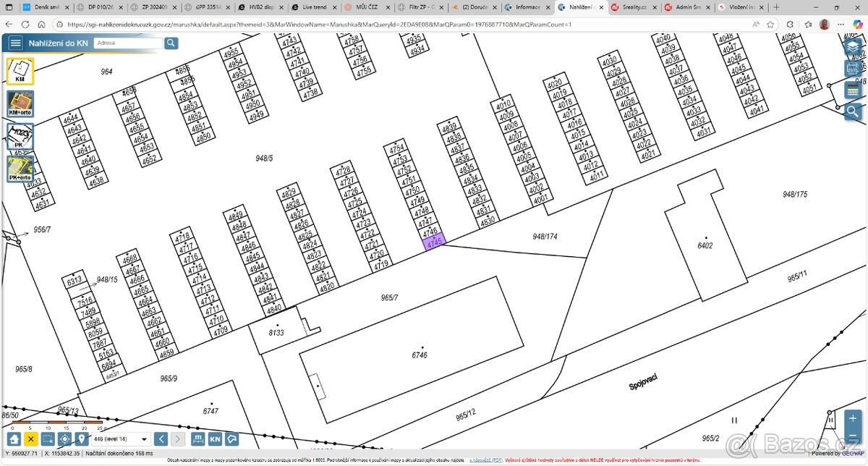Open the map legend icon
The width and height of the screenshot is (868, 466).
pos(854,90)
